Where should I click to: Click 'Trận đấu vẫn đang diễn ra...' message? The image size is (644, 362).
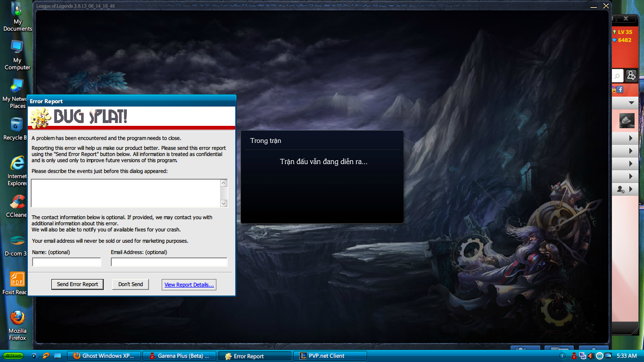323,162
